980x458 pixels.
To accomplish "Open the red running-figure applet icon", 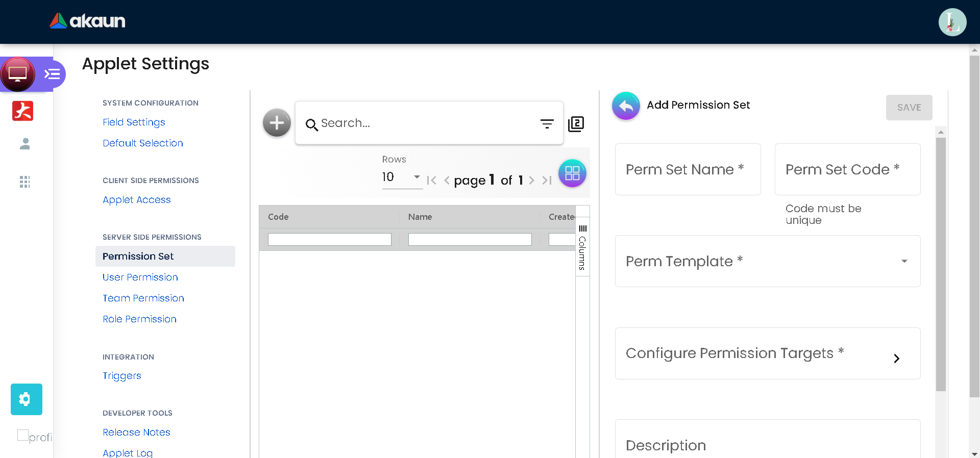I will click(23, 111).
